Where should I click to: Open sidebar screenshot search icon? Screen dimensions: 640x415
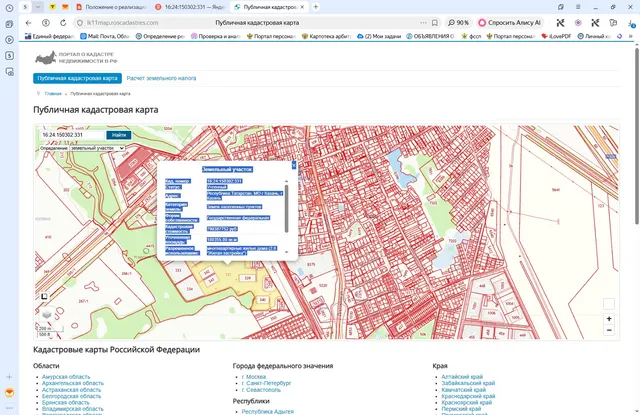[9, 72]
